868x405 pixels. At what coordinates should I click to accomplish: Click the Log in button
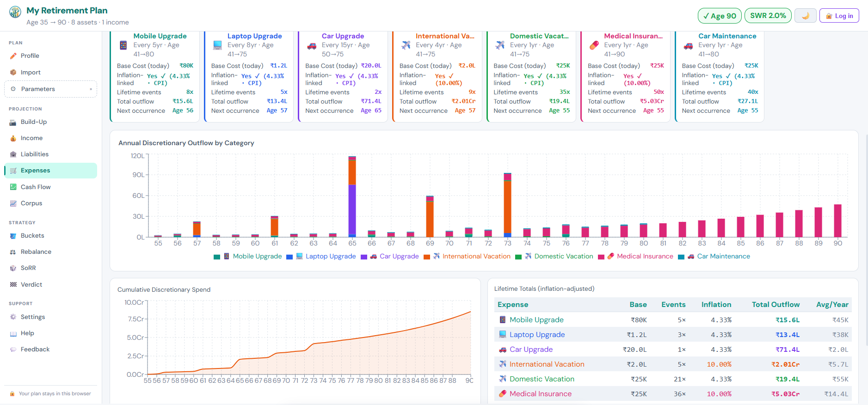coord(839,16)
